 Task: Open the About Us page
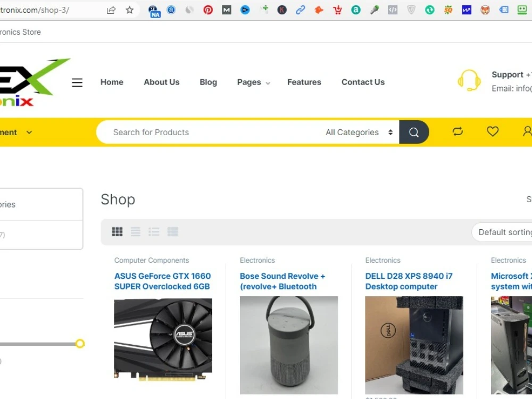tap(162, 82)
